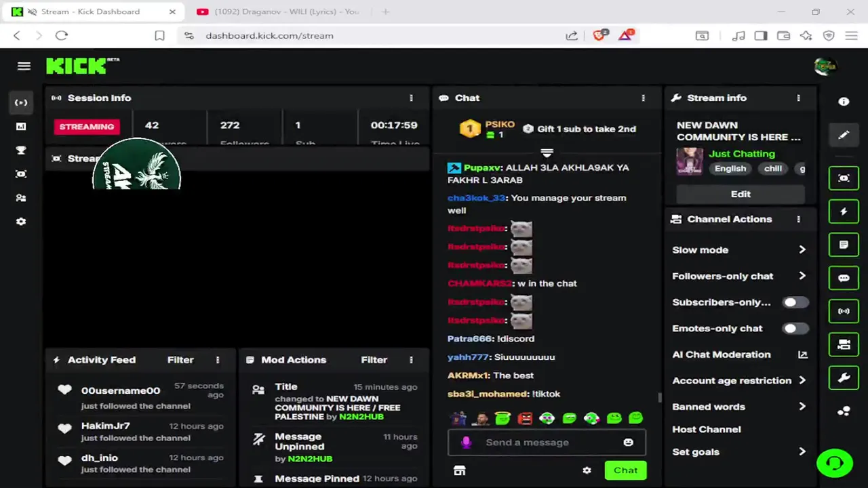This screenshot has width=868, height=488.
Task: Open the shop icon below message box
Action: point(459,470)
